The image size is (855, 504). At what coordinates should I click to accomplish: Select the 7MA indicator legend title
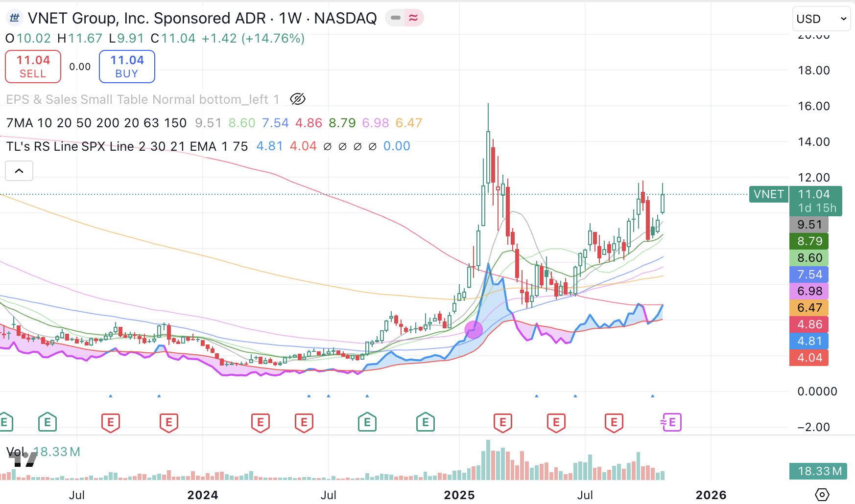click(96, 123)
